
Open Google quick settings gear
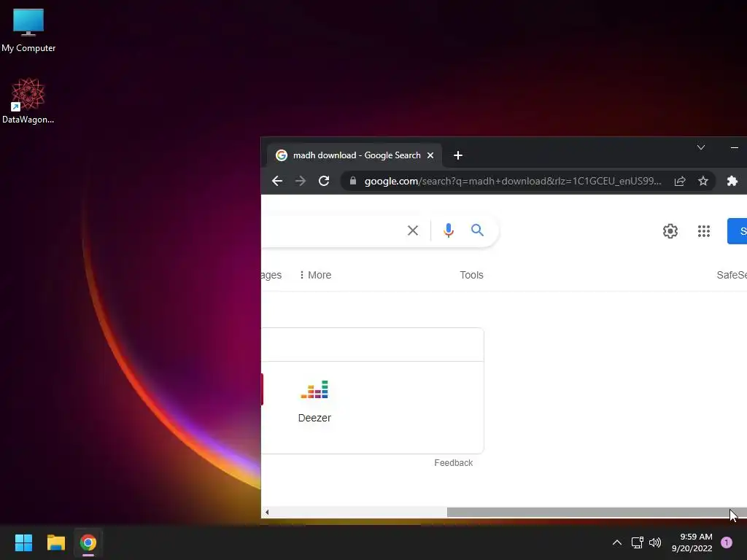click(x=670, y=231)
